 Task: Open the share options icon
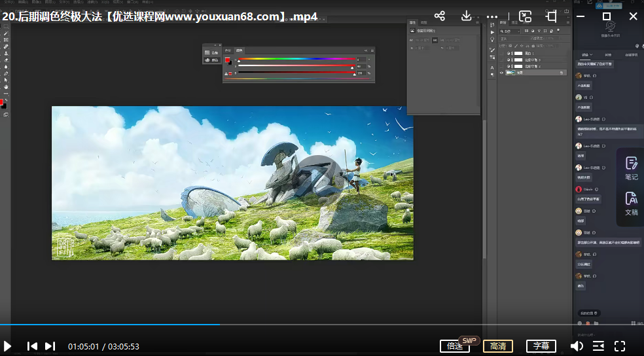click(x=439, y=16)
